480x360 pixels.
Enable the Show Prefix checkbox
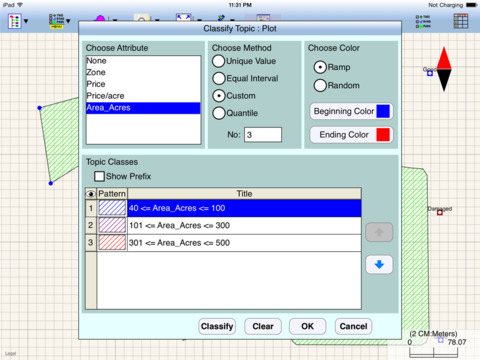[x=99, y=176]
